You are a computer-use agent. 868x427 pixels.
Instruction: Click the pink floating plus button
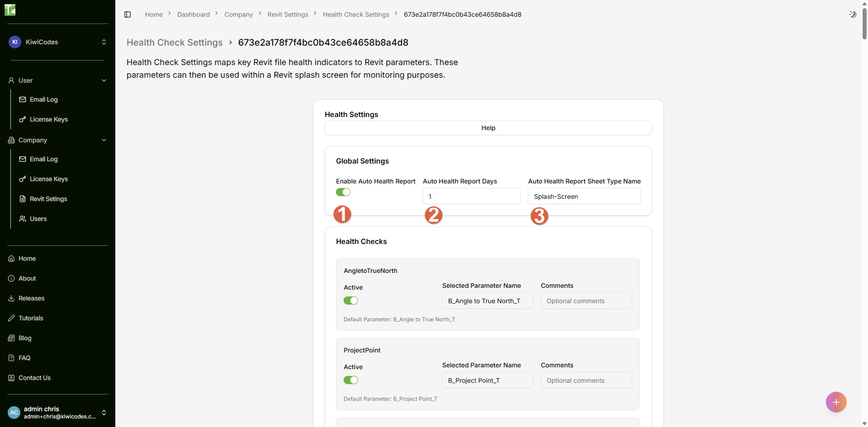click(x=836, y=402)
